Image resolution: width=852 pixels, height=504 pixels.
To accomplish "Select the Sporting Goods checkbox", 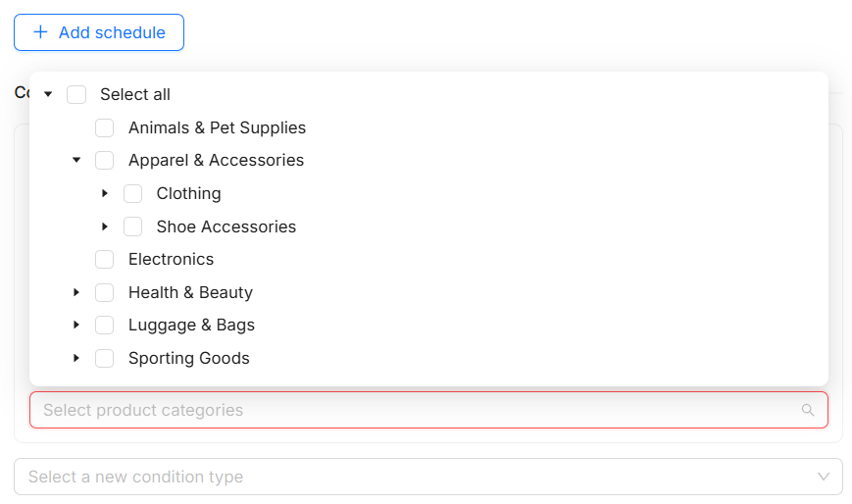I will (105, 358).
